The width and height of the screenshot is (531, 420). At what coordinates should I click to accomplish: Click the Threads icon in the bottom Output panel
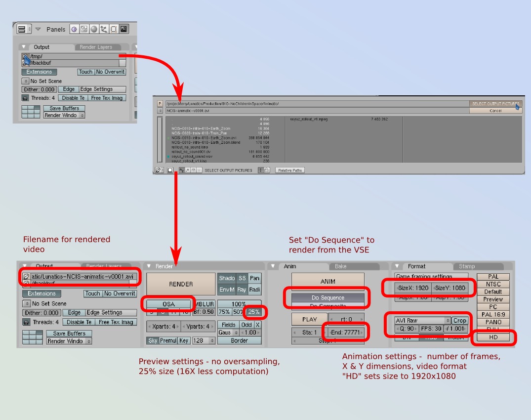[x=26, y=322]
